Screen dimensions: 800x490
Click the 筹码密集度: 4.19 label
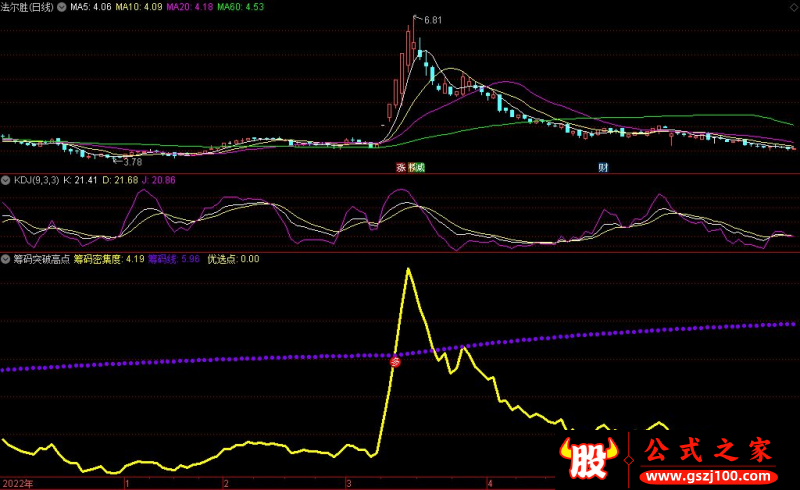(x=109, y=259)
